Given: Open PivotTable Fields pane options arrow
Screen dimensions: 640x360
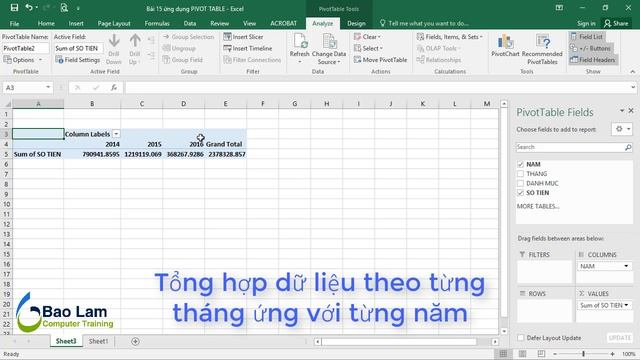Looking at the screenshot, I should click(x=622, y=111).
